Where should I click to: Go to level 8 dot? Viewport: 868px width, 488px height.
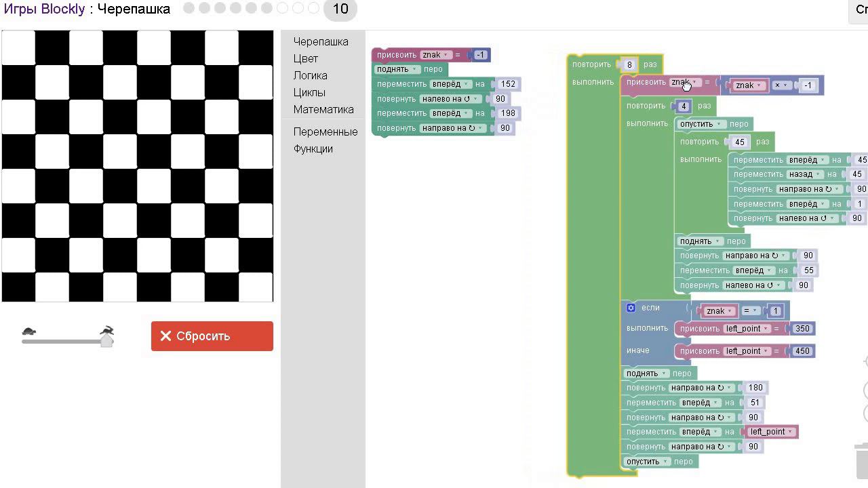click(298, 8)
